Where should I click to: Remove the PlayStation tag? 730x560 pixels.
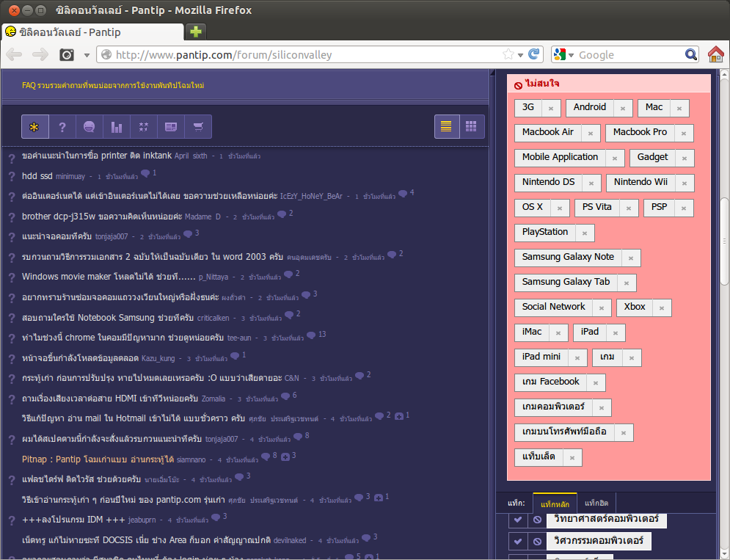(x=585, y=233)
